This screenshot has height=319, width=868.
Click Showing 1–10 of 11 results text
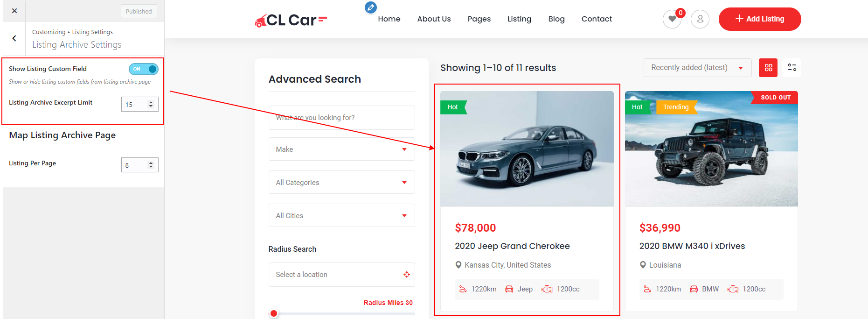[x=498, y=68]
